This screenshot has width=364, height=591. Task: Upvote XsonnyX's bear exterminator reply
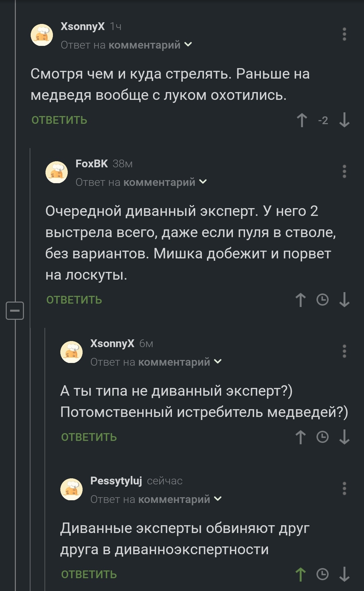point(301,437)
